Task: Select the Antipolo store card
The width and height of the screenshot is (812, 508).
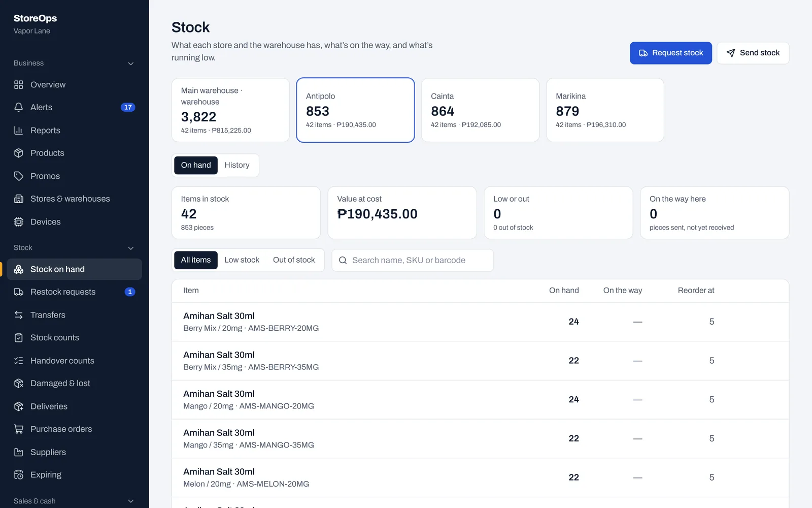Action: (x=355, y=110)
